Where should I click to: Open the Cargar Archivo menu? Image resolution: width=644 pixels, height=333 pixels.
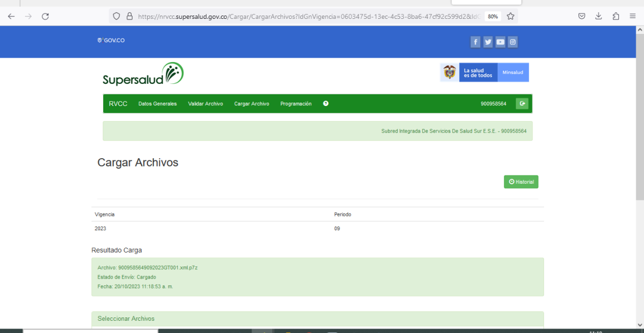251,104
